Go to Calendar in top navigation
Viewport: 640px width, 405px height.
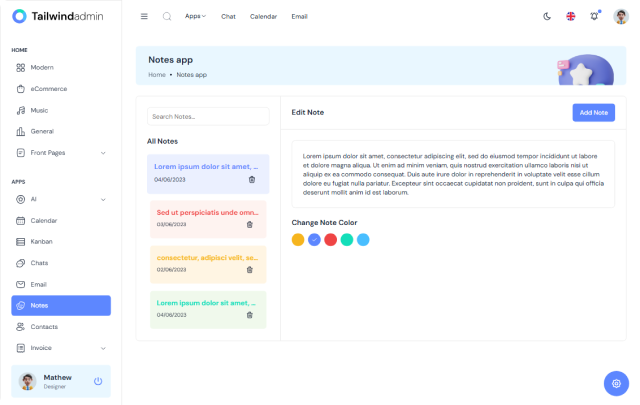[263, 16]
